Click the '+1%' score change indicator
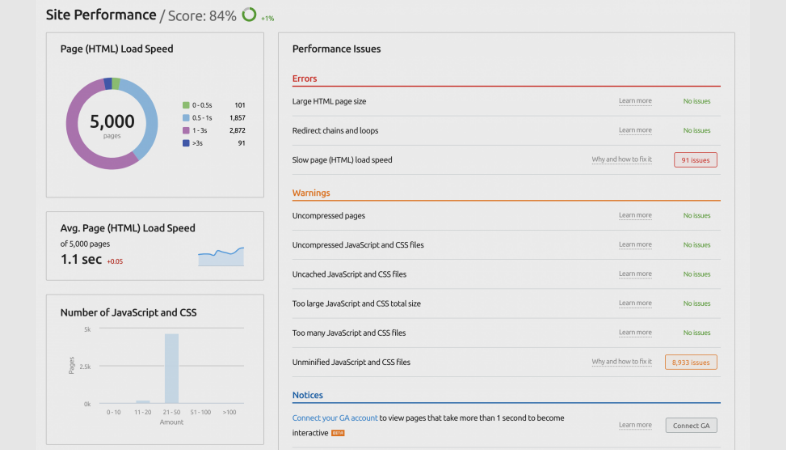Viewport: 786px width, 450px height. click(x=268, y=19)
